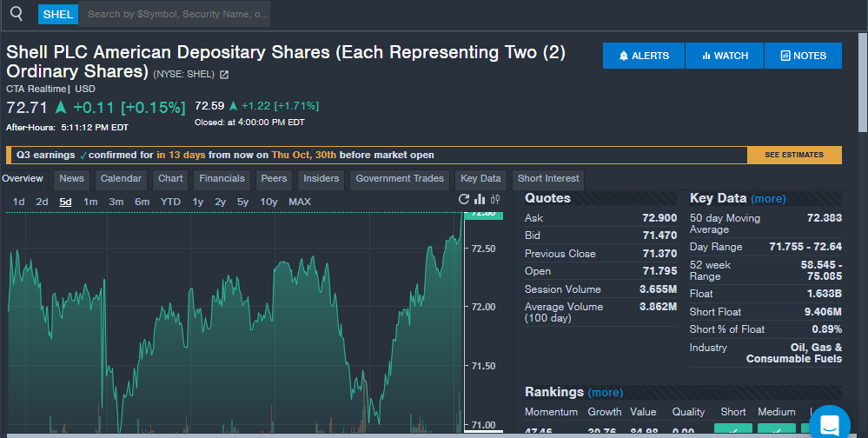Open NOTES for this stock

click(803, 56)
